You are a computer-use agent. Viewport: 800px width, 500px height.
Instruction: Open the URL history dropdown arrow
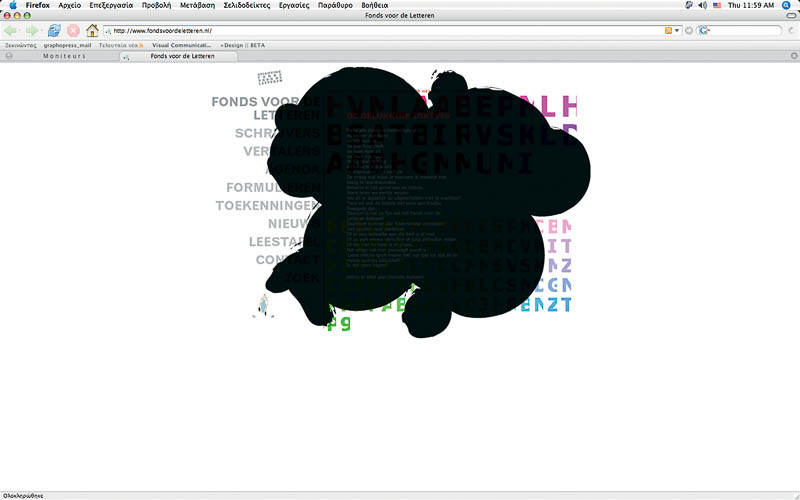click(x=677, y=31)
